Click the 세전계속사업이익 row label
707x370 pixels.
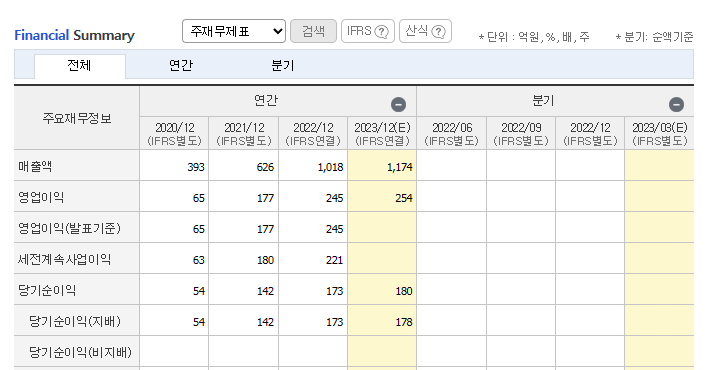[x=64, y=260]
